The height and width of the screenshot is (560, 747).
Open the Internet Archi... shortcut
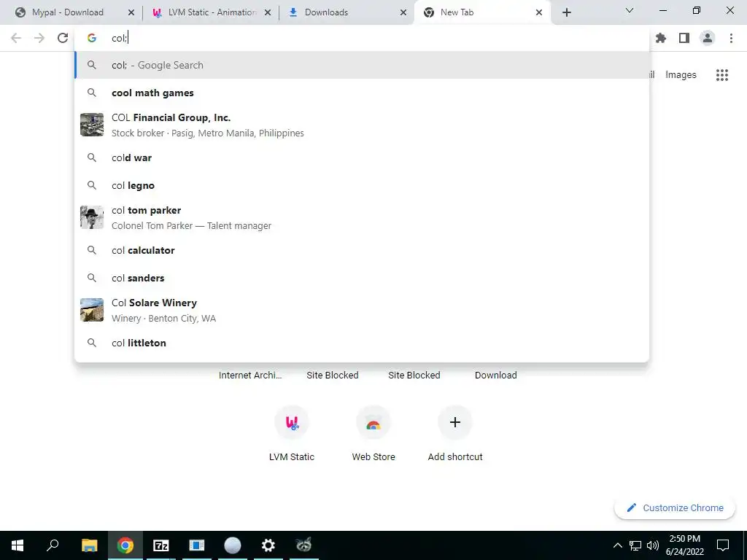point(250,376)
